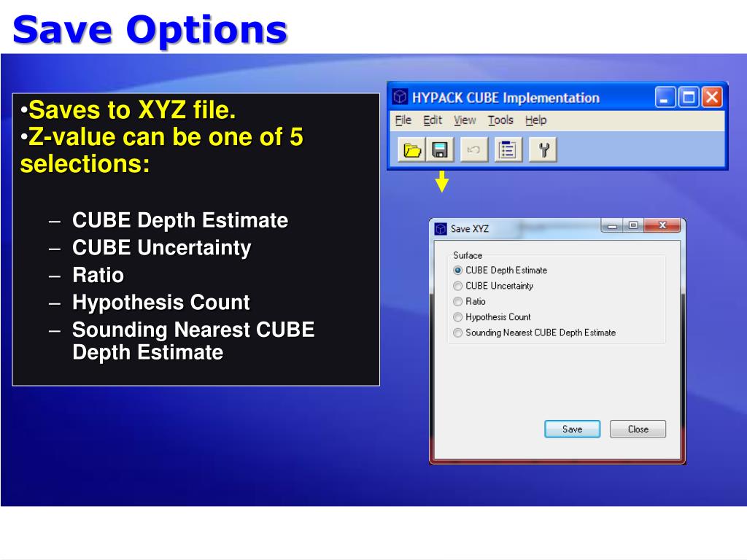The image size is (747, 560).
Task: Open the Edit menu
Action: [x=433, y=120]
